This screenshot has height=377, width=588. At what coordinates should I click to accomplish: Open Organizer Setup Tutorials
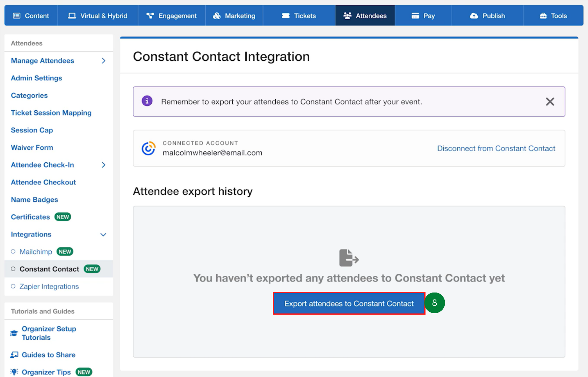(49, 333)
